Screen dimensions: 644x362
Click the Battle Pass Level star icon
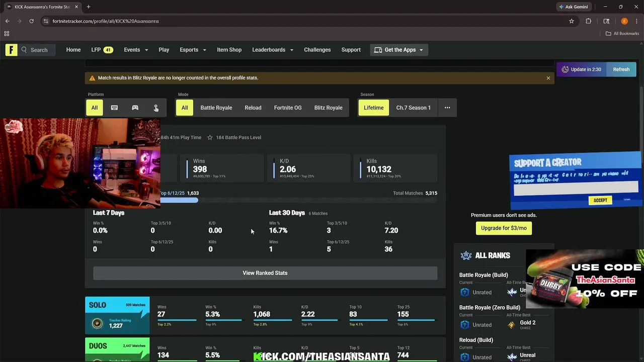210,137
